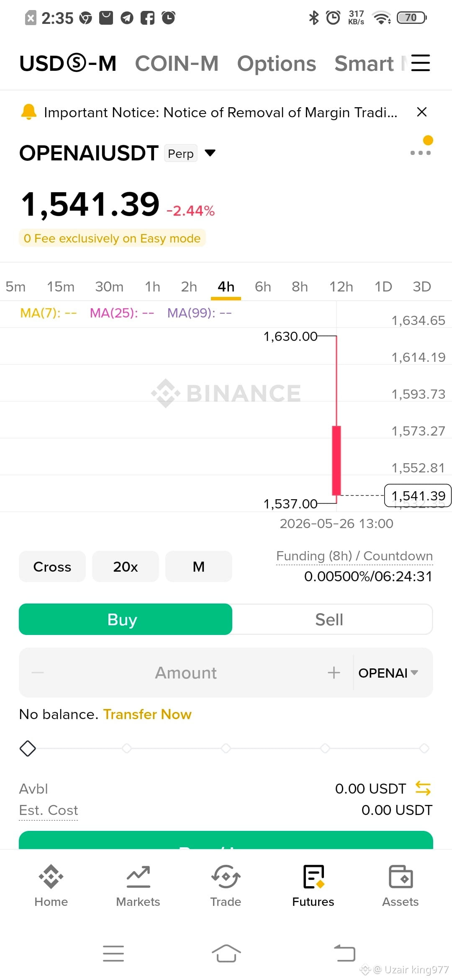This screenshot has height=980, width=452.
Task: Tap the Transfer Now link
Action: point(147,714)
